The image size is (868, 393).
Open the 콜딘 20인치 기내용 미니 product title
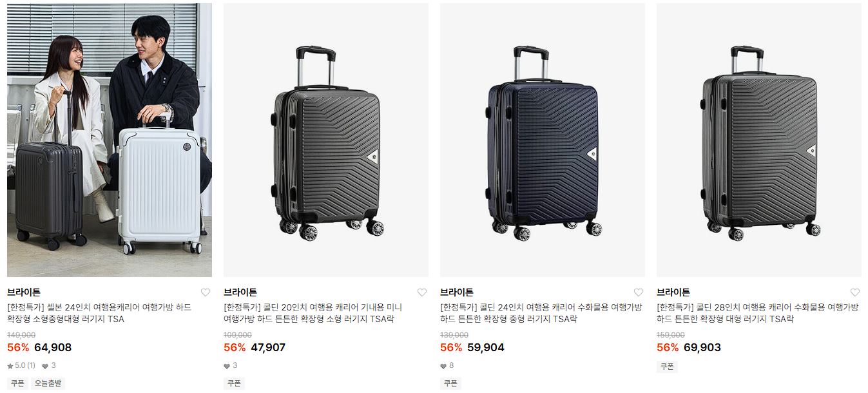[x=313, y=313]
